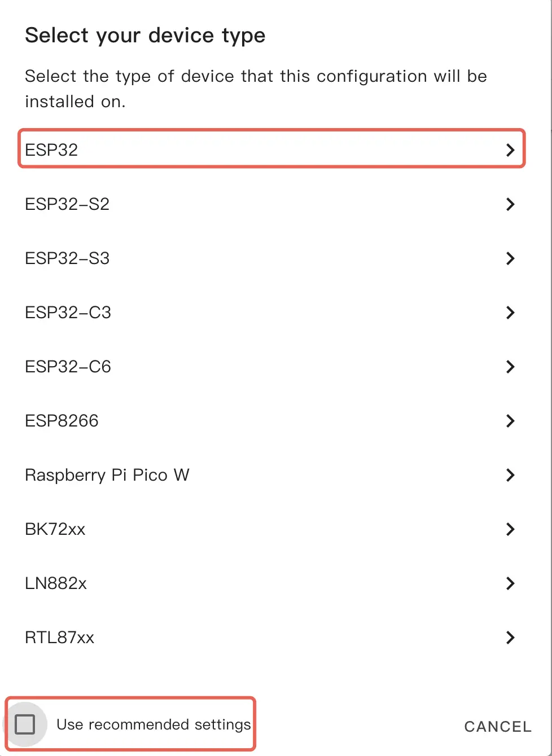552x756 pixels.
Task: Click the arrow icon next to ESP8266
Action: click(510, 421)
